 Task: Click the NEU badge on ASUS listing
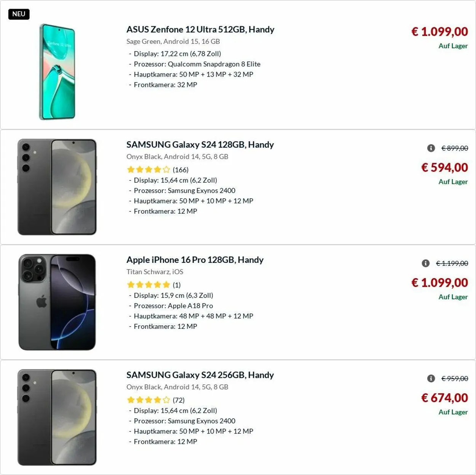pos(19,14)
